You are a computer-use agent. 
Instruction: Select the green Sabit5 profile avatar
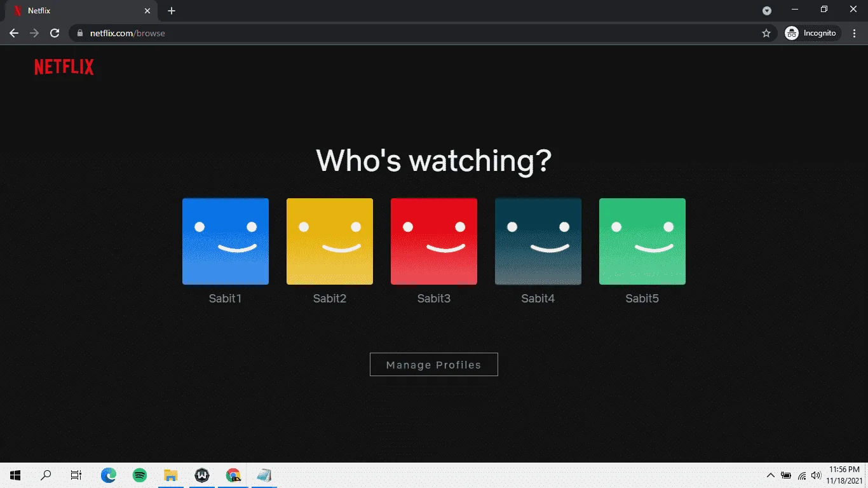pos(642,241)
